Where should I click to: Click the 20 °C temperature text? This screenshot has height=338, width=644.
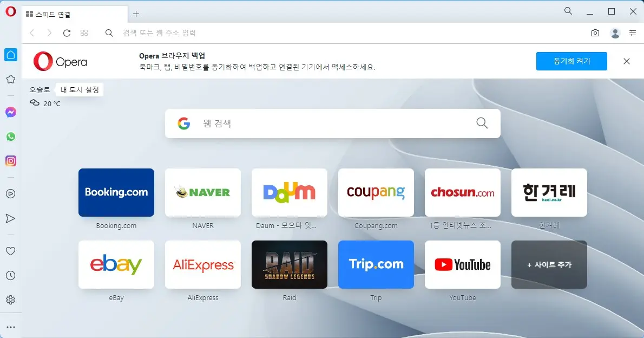tap(52, 103)
